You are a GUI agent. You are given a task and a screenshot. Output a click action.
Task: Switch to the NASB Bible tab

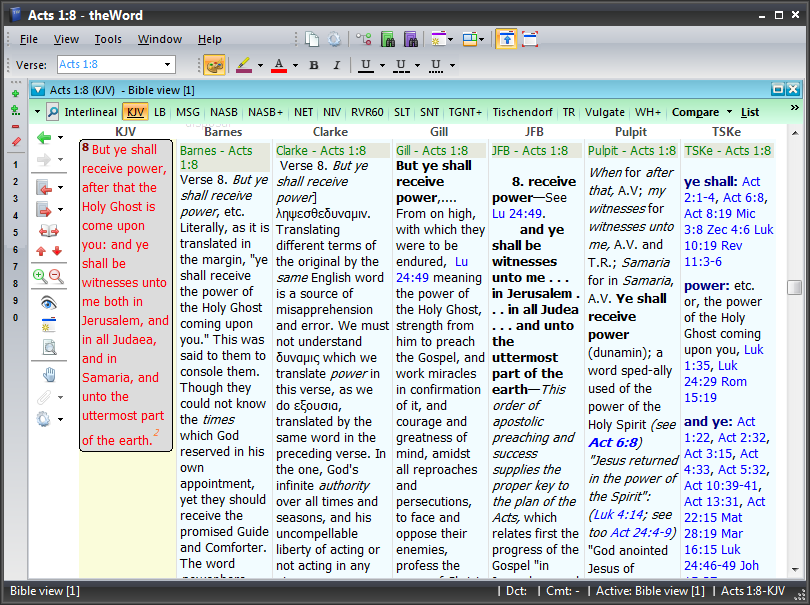224,112
